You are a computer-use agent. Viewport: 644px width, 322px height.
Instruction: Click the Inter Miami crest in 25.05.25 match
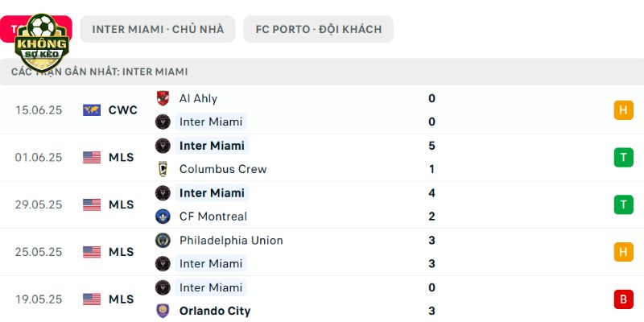click(163, 264)
